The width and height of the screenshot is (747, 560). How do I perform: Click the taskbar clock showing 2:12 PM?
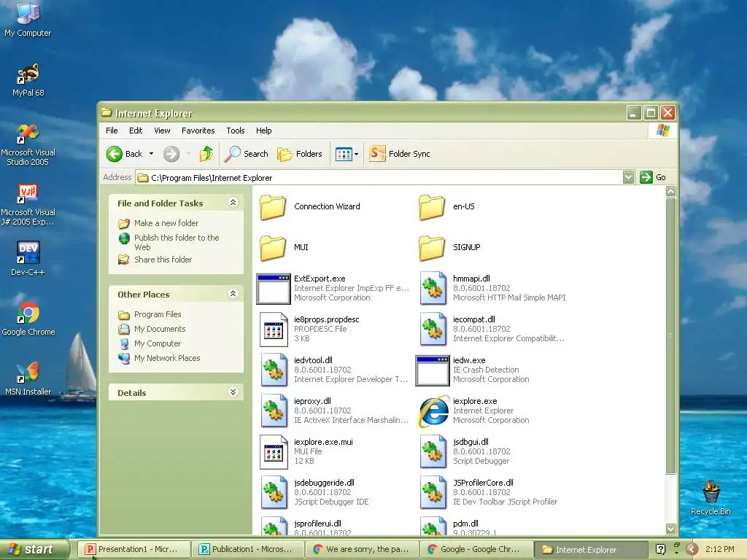[x=720, y=549]
